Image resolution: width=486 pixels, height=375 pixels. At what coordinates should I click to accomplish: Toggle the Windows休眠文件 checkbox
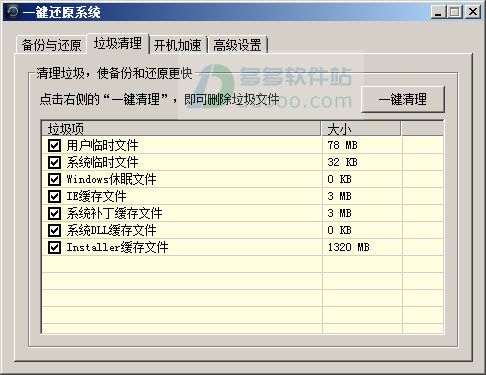point(54,179)
